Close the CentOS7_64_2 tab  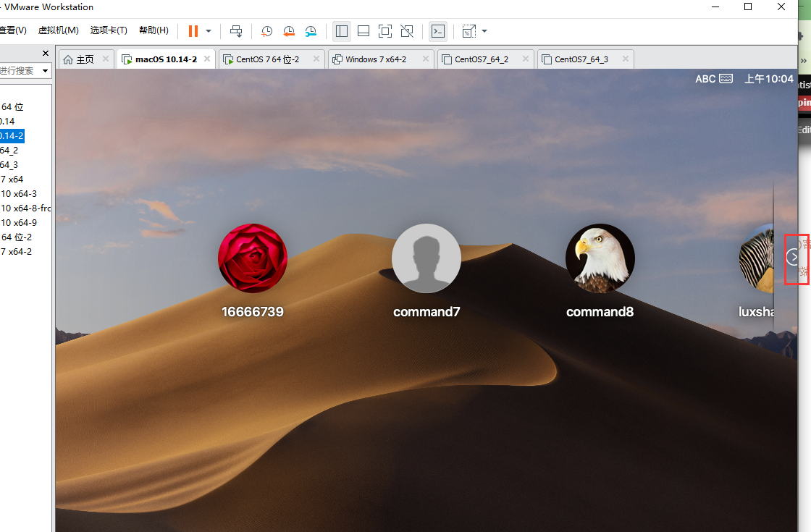coord(526,59)
